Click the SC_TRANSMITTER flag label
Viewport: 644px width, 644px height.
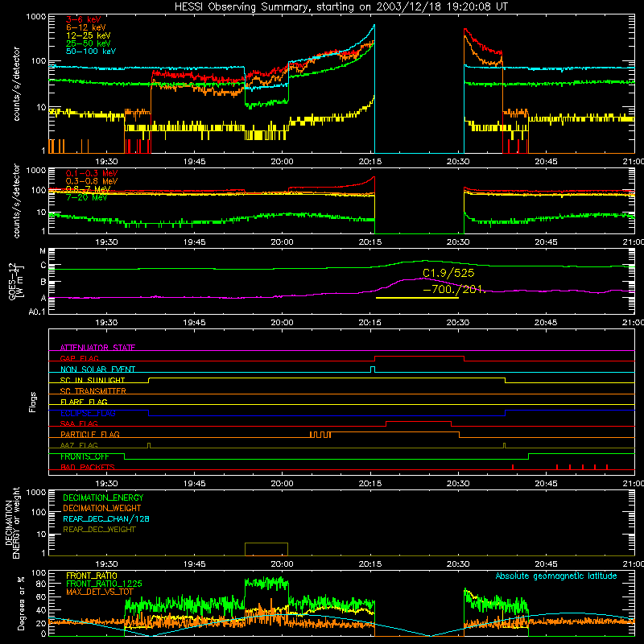click(93, 391)
